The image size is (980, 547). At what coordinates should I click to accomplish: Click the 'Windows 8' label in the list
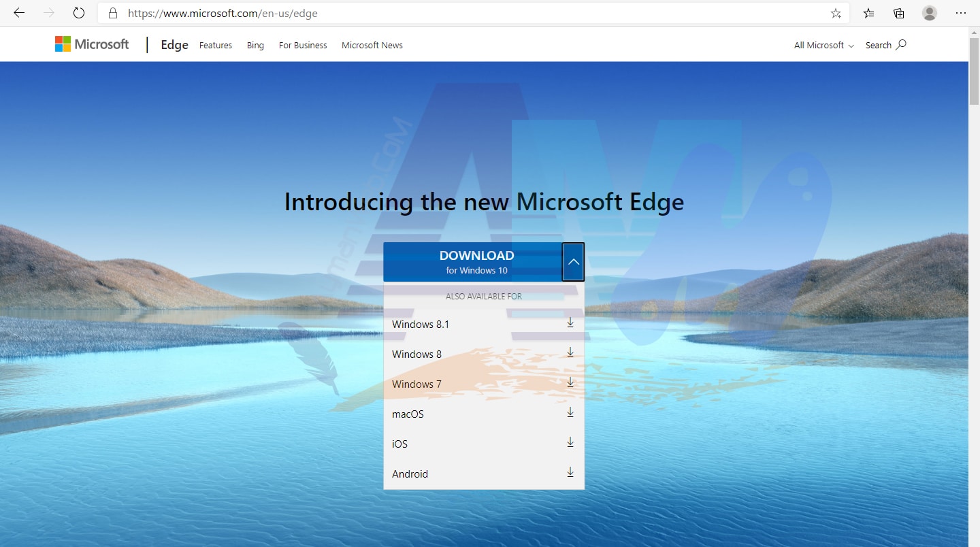[x=416, y=354]
